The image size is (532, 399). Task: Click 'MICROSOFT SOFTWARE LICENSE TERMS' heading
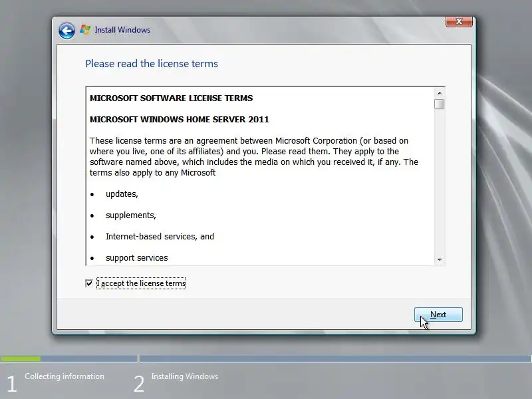click(x=171, y=98)
